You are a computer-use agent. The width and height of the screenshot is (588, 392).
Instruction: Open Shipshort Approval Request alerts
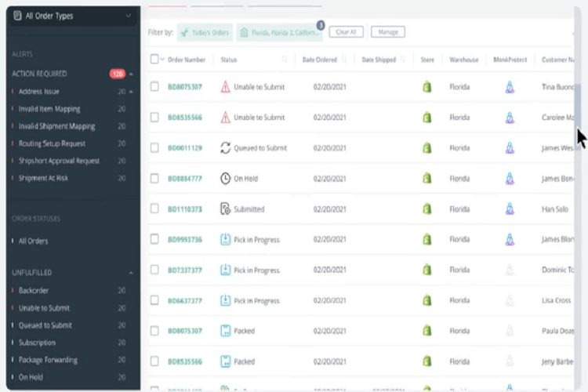59,161
